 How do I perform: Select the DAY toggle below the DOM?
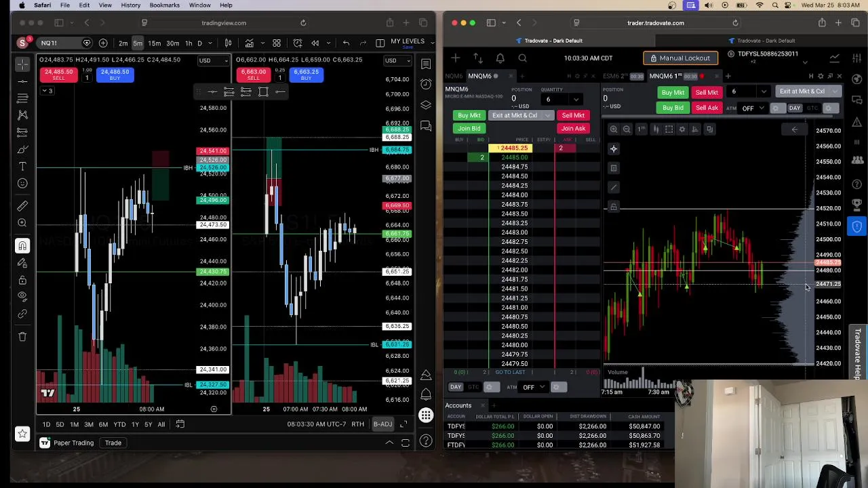tap(456, 387)
